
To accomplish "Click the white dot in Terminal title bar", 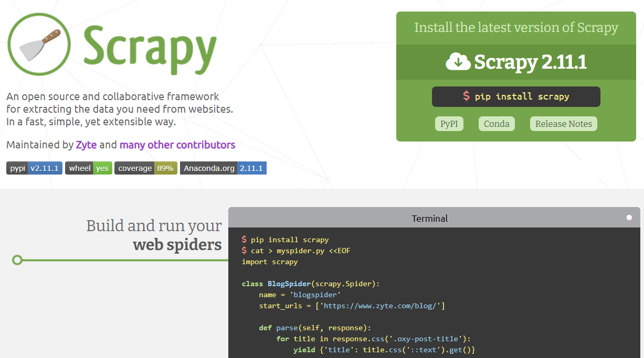I will [x=629, y=218].
